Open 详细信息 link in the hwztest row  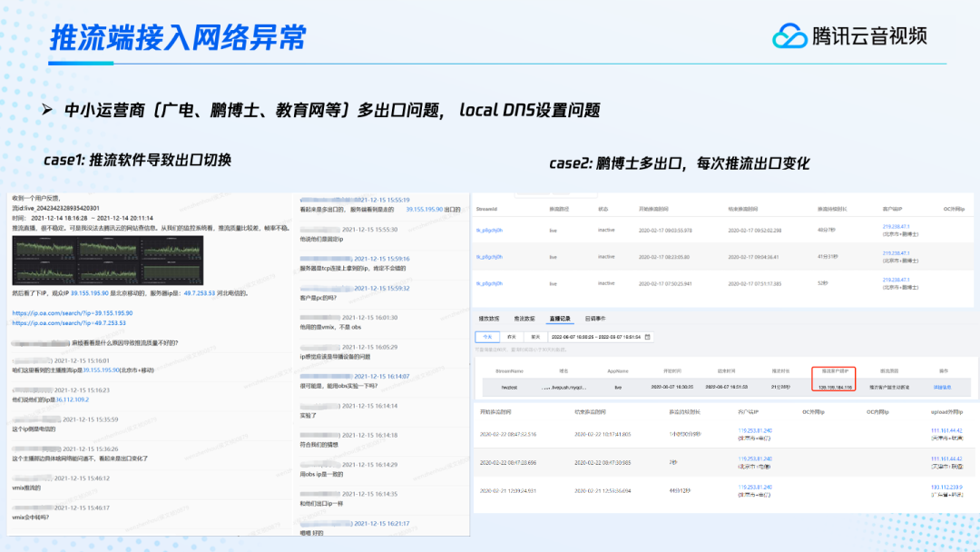coord(946,387)
